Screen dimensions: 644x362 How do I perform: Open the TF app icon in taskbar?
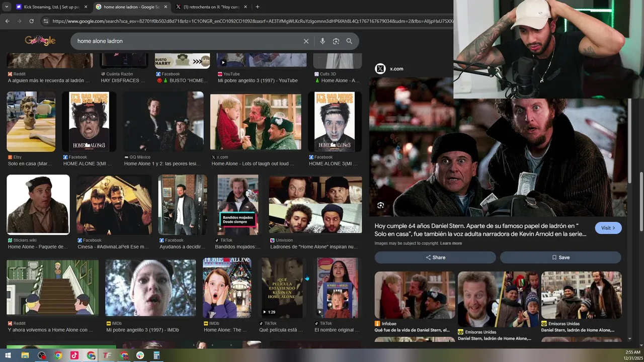coord(107,355)
